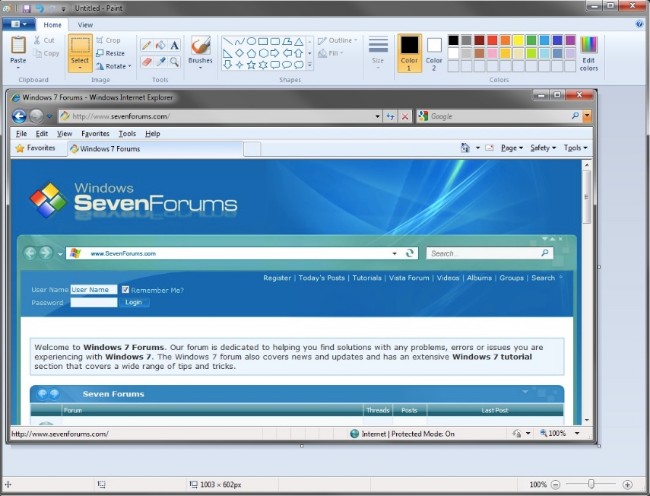Open the Help menu in Internet Explorer
This screenshot has width=650, height=496.
point(153,133)
